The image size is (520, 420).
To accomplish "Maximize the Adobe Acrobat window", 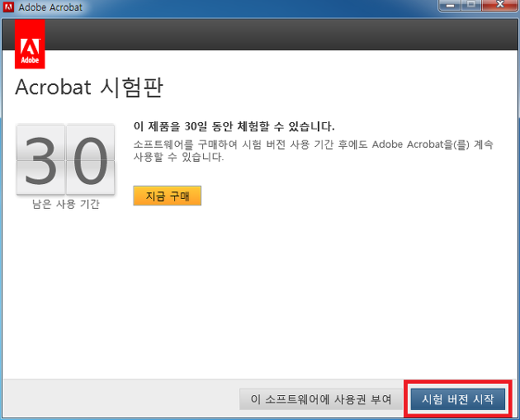I will pyautogui.click(x=471, y=5).
